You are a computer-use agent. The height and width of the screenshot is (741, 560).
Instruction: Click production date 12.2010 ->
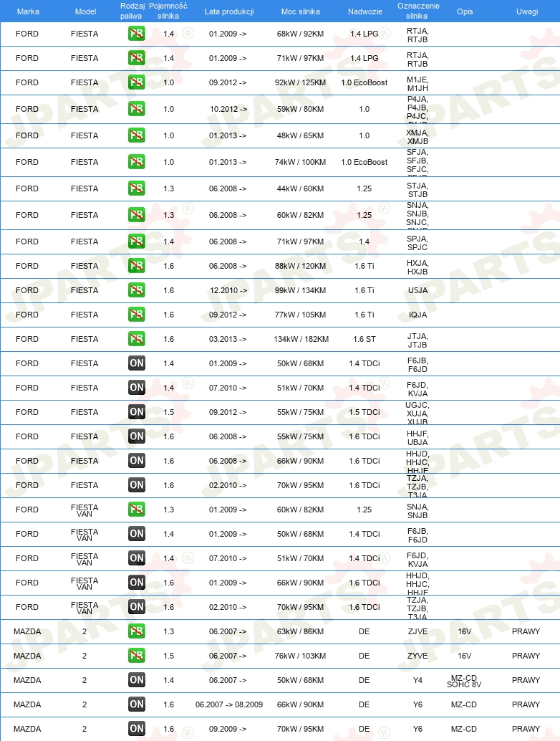[x=228, y=290]
